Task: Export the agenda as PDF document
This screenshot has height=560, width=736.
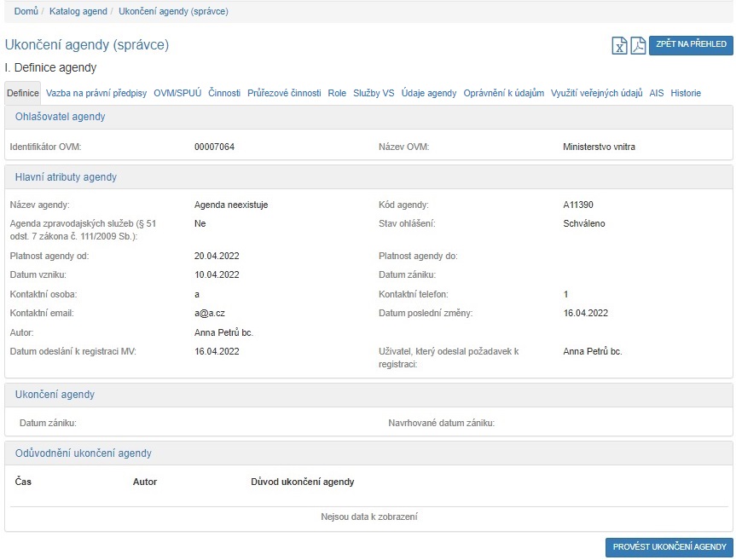Action: (x=638, y=46)
